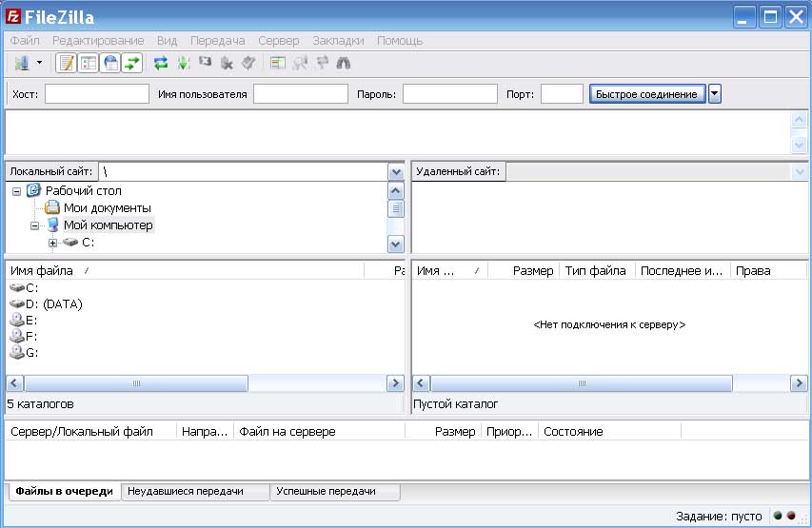
Task: Click the Быстрое соединение button
Action: [x=646, y=94]
